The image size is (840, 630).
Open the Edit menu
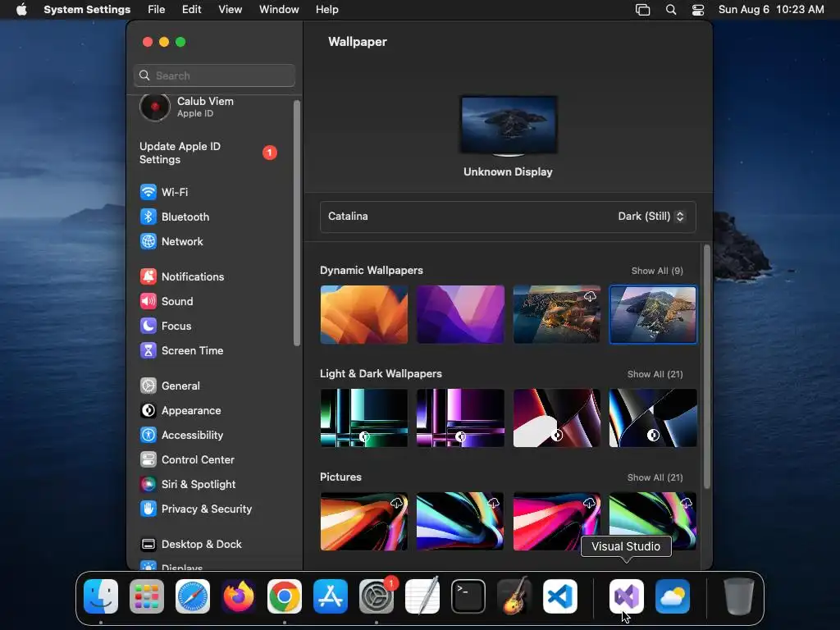(192, 10)
